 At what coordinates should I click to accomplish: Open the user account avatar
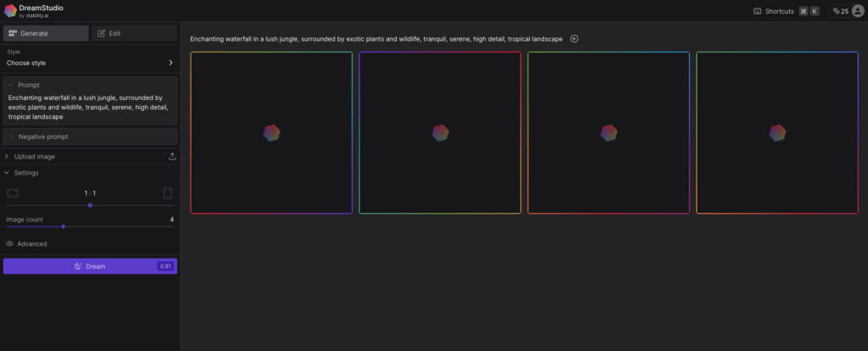pyautogui.click(x=858, y=11)
